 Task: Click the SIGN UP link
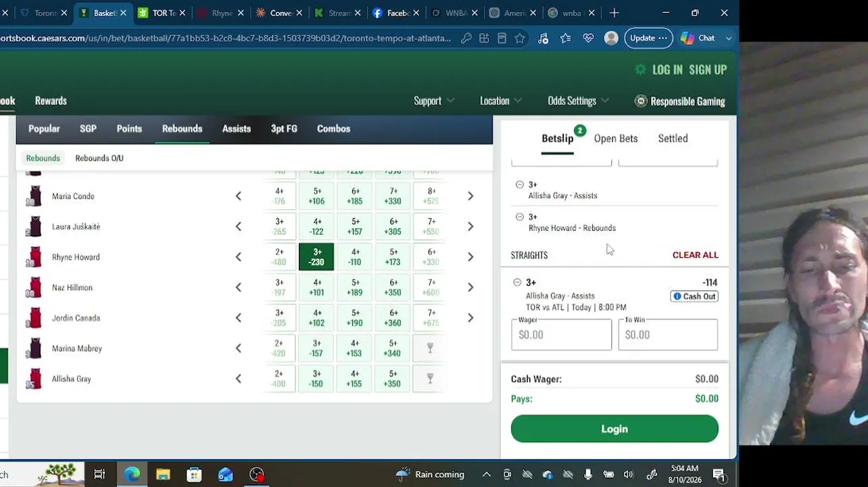point(708,70)
